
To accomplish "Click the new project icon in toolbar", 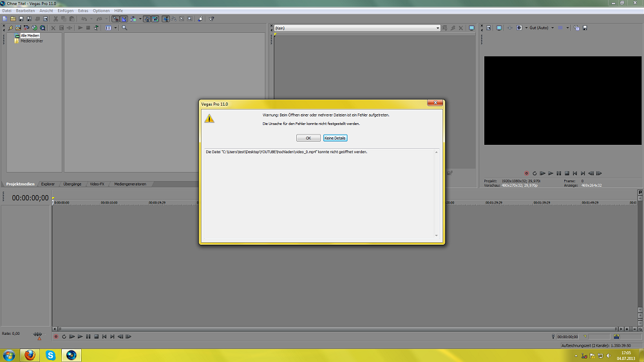I will point(5,19).
